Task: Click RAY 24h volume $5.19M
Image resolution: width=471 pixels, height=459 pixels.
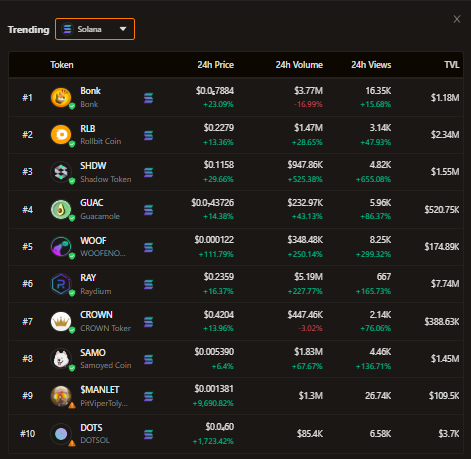Action: click(x=308, y=277)
